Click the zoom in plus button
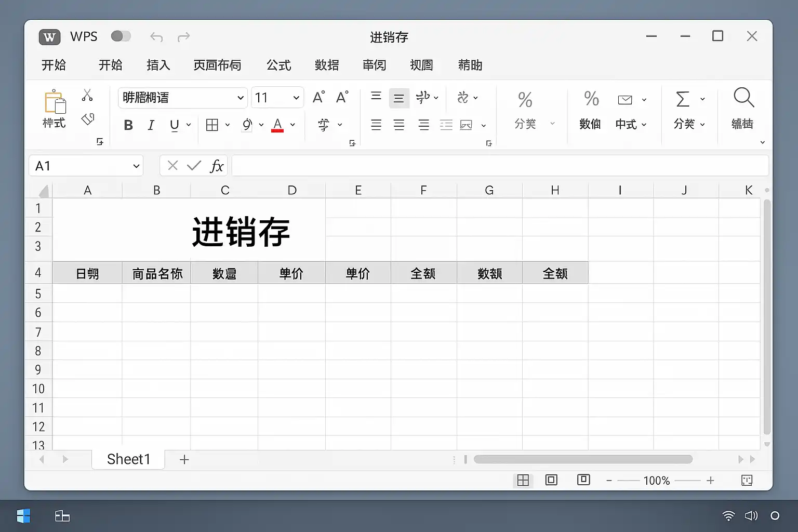Screen dimensions: 798x532 tap(710, 481)
